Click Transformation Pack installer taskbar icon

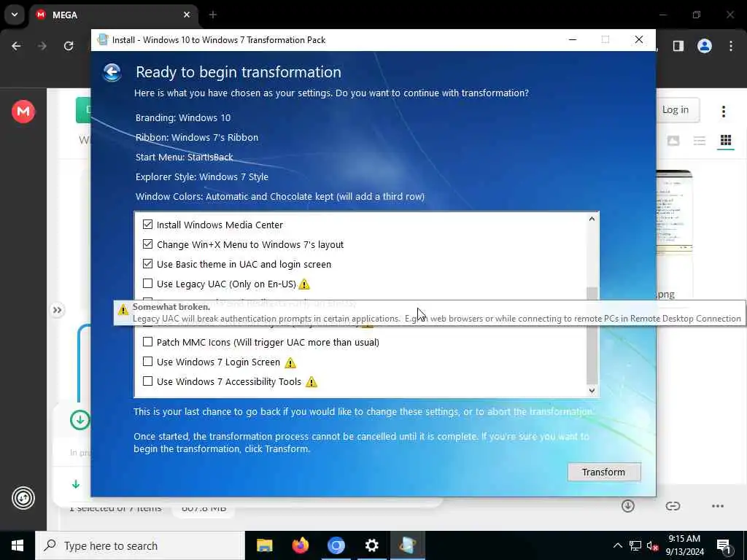click(x=407, y=545)
